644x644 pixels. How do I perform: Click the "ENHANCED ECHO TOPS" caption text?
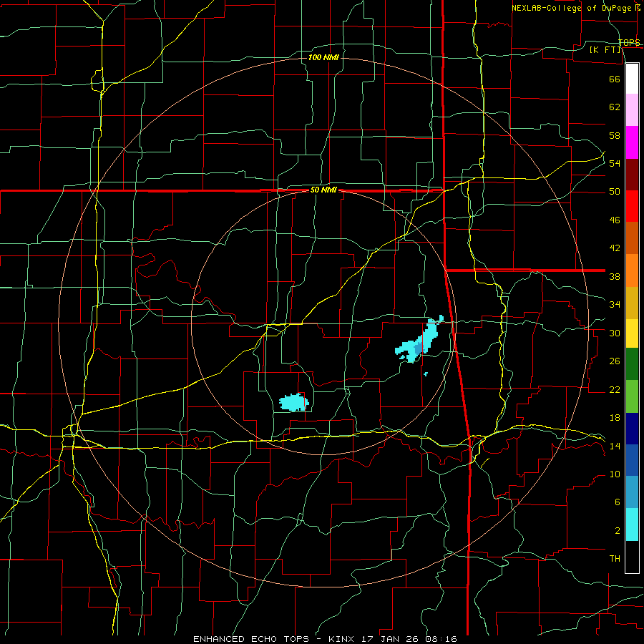pos(251,639)
